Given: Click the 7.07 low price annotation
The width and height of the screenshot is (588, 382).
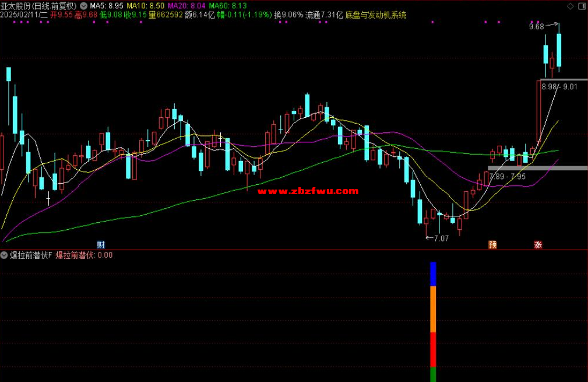Looking at the screenshot, I should tap(441, 239).
